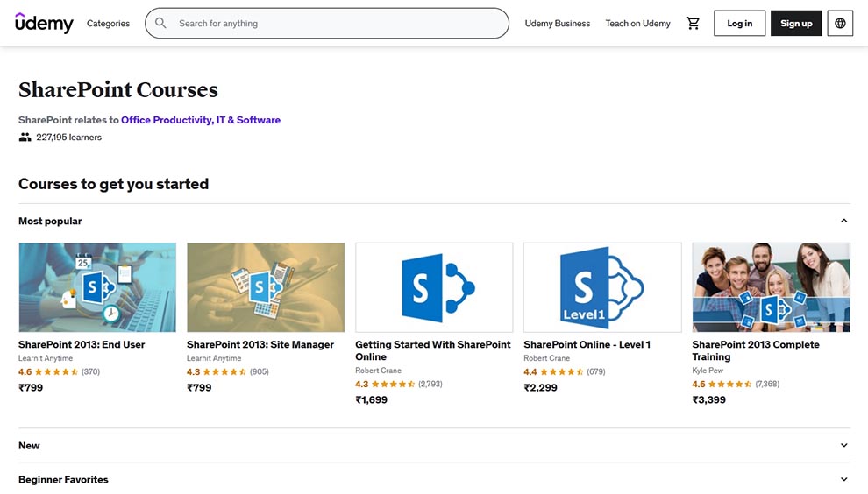Click the 227,195 learners text
The image size is (868, 494).
(x=68, y=138)
